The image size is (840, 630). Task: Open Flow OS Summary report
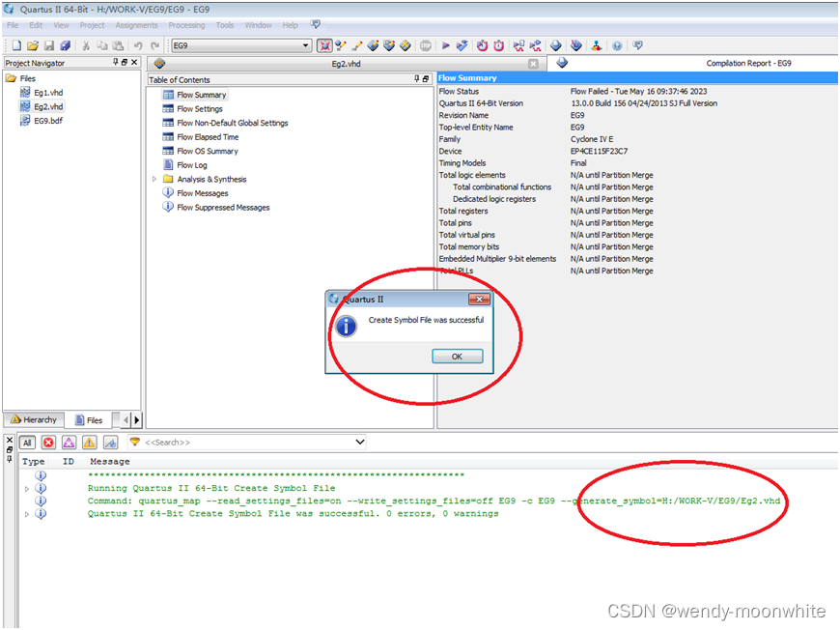click(x=207, y=151)
